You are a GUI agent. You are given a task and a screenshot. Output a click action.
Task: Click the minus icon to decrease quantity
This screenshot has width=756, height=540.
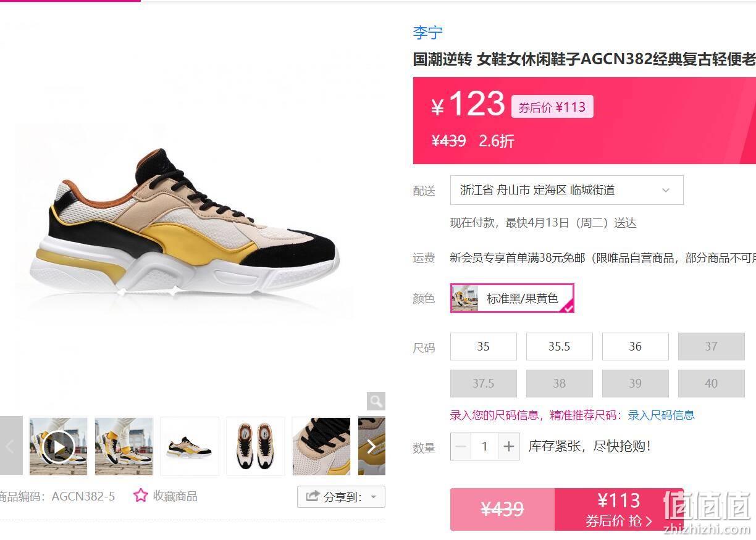[x=461, y=446]
